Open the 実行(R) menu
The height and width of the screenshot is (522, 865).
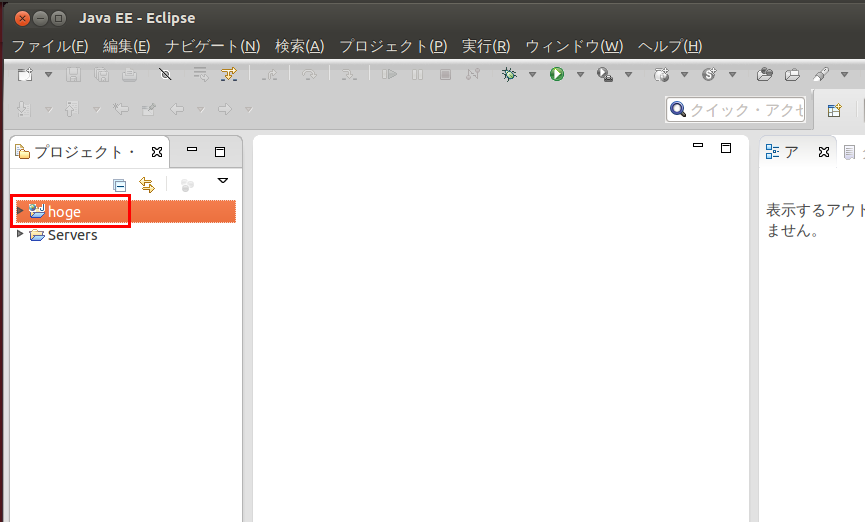point(485,46)
